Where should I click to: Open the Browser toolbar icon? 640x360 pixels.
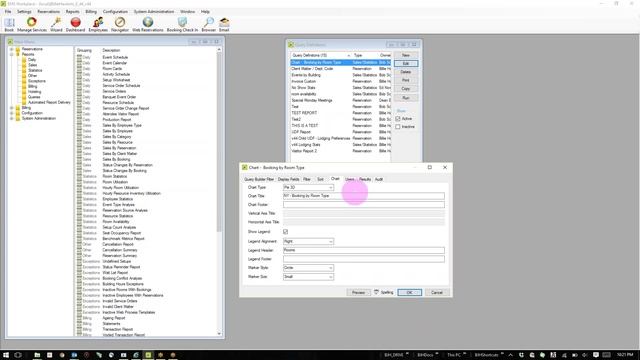208,24
